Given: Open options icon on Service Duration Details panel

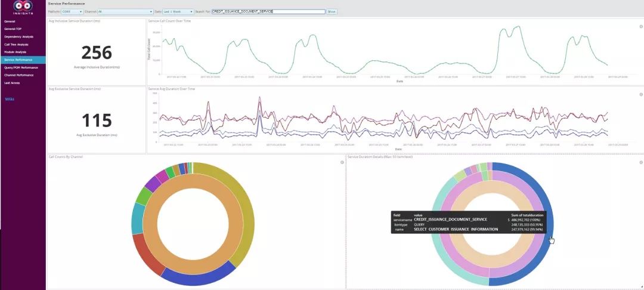Looking at the screenshot, I should click(641, 162).
